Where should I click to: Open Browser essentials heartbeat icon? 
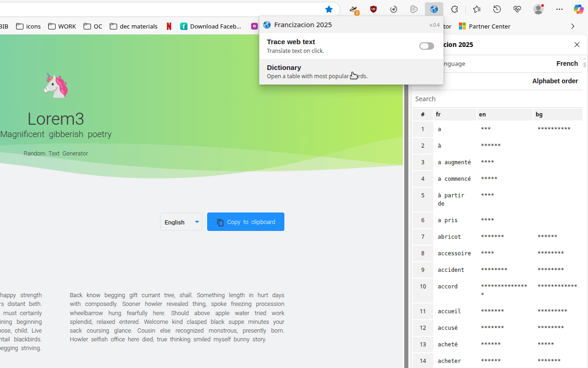517,9
